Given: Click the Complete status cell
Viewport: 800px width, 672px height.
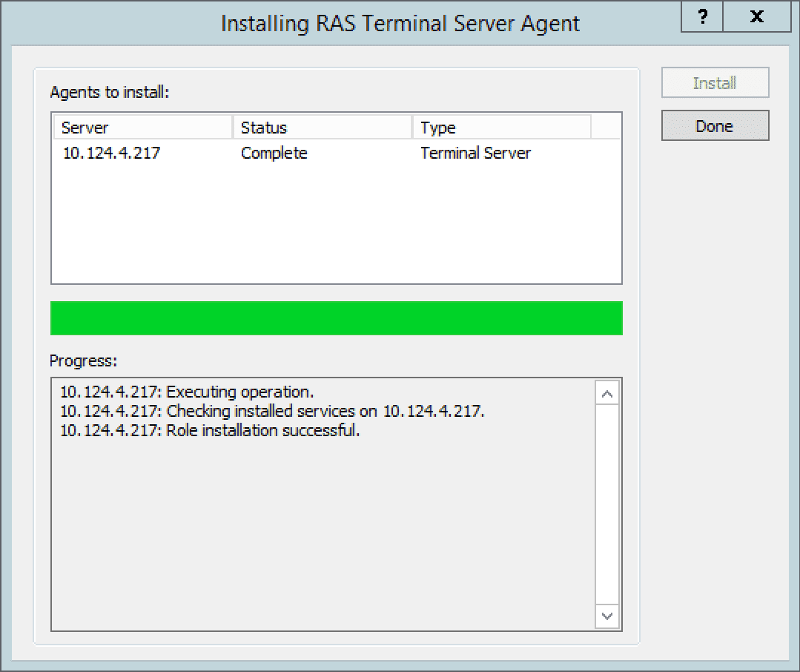Looking at the screenshot, I should [x=274, y=154].
